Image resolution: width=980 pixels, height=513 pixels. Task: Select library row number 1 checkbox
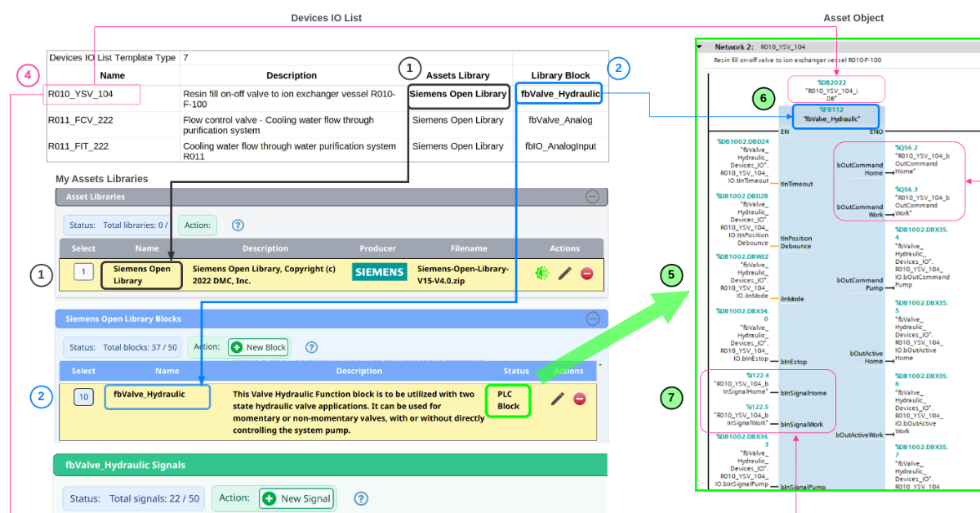(x=83, y=272)
